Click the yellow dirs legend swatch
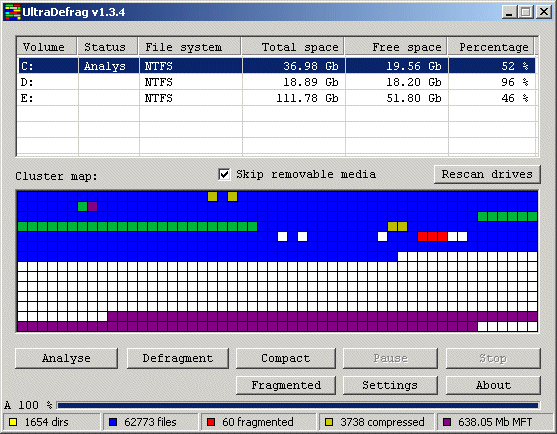 click(13, 422)
